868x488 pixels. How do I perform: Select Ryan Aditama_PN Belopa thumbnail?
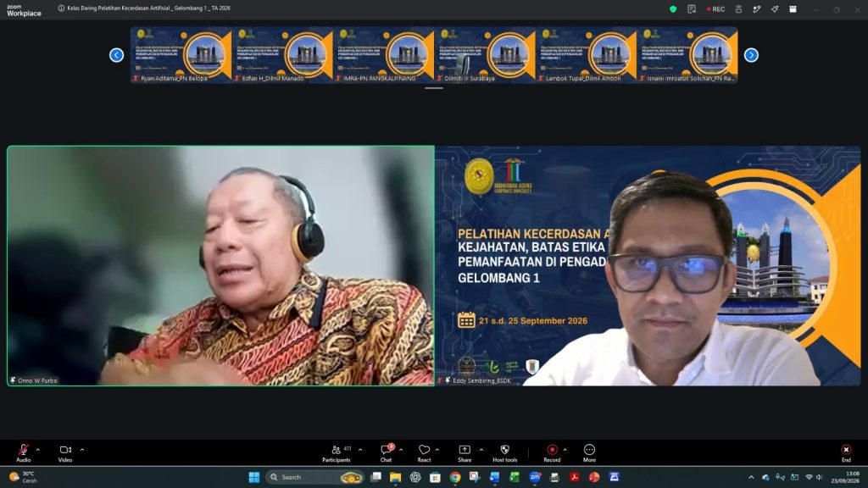[x=181, y=55]
